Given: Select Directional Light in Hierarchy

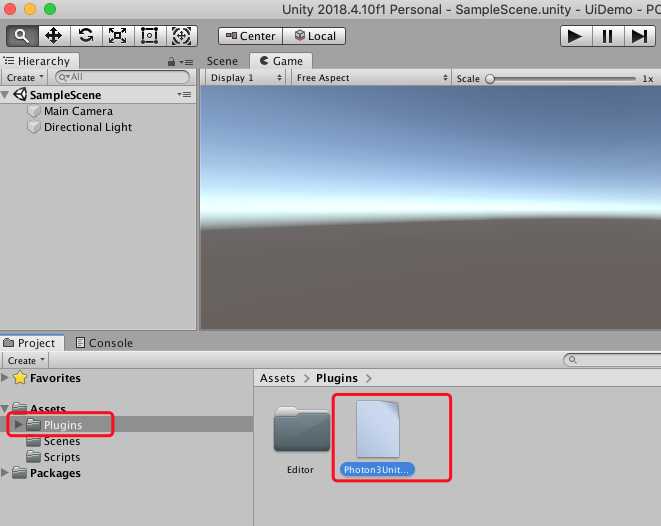Looking at the screenshot, I should 88,127.
